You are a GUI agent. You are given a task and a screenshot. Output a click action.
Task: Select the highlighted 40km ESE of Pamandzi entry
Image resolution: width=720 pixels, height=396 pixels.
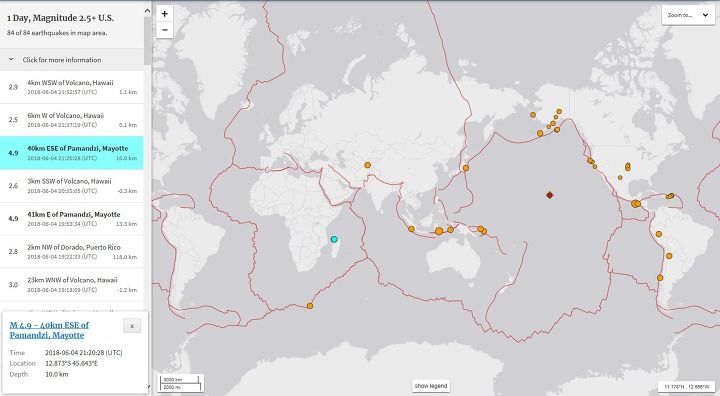click(x=72, y=153)
